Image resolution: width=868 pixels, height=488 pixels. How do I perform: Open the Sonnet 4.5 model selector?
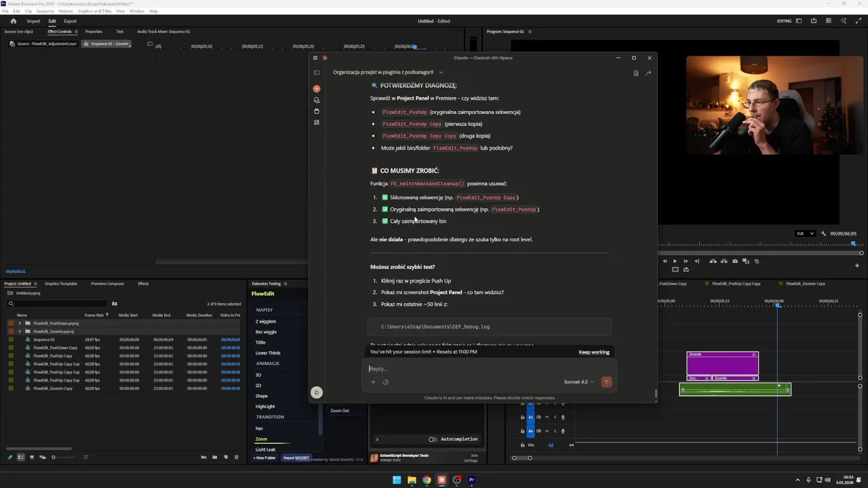[x=578, y=382]
